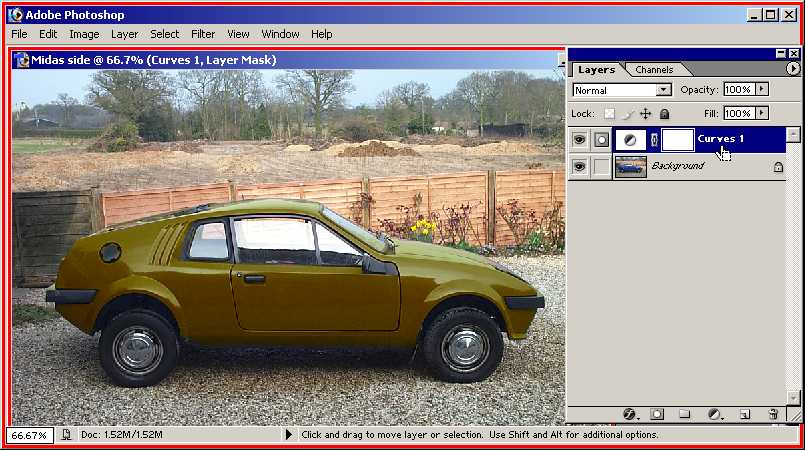Open the blend mode dropdown set to Normal
The height and width of the screenshot is (450, 805).
[x=621, y=90]
